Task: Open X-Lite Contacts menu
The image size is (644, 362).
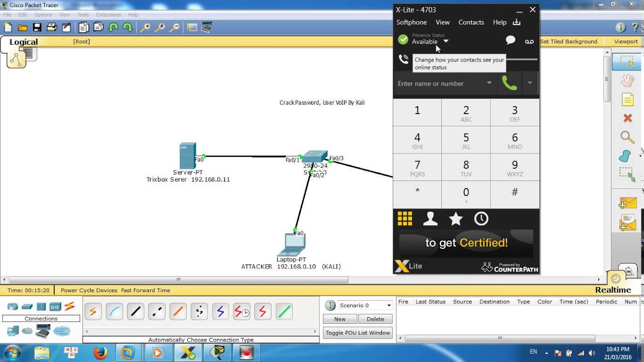Action: click(x=471, y=22)
